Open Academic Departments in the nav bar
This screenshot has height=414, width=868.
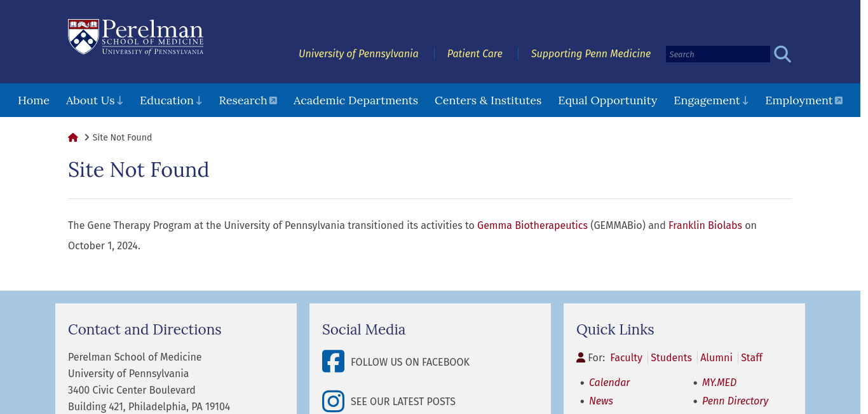(356, 100)
